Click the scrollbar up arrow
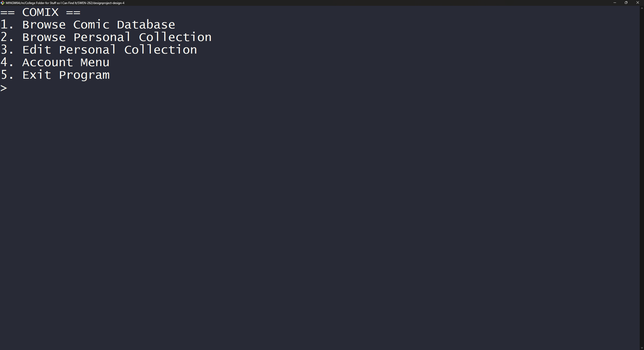 (x=642, y=8)
